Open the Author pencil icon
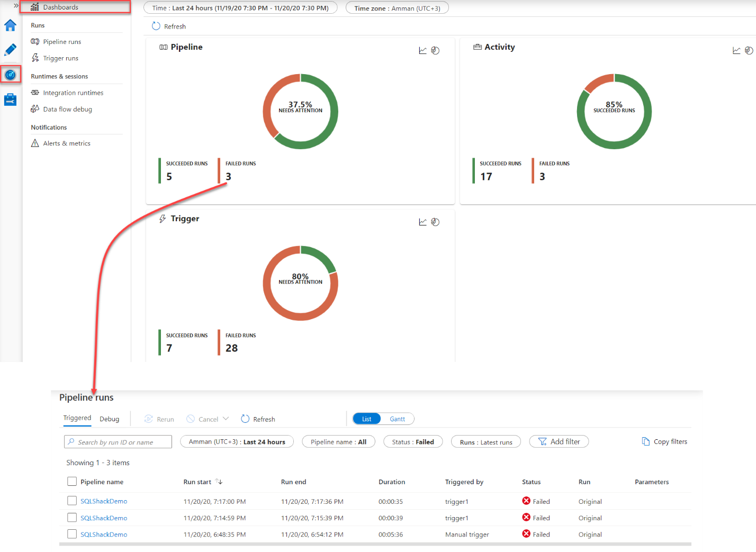 (x=10, y=50)
